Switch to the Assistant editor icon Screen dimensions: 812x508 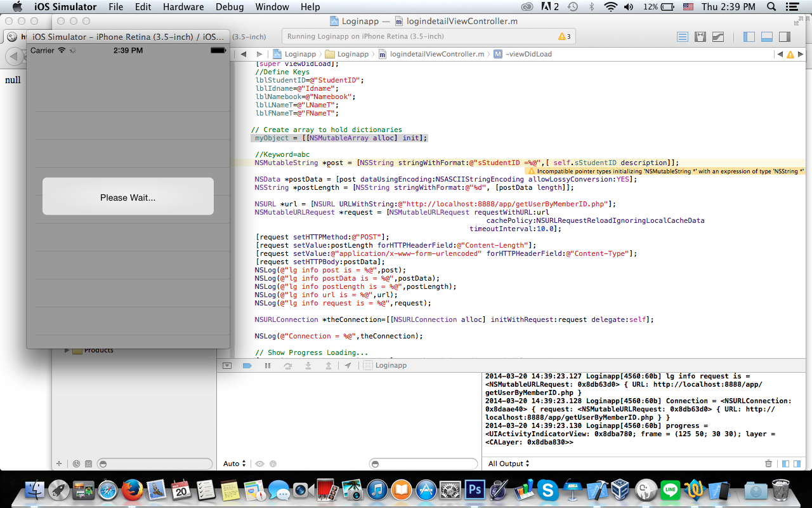click(700, 37)
